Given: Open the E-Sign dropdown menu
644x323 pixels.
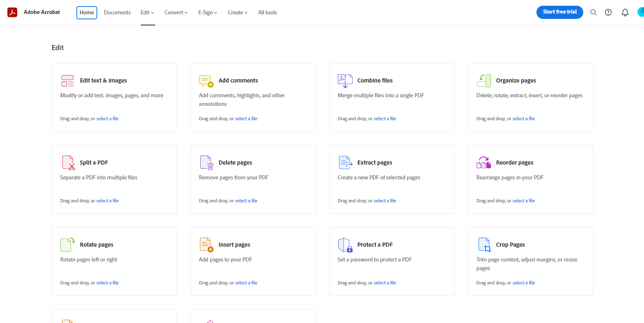Looking at the screenshot, I should (208, 12).
